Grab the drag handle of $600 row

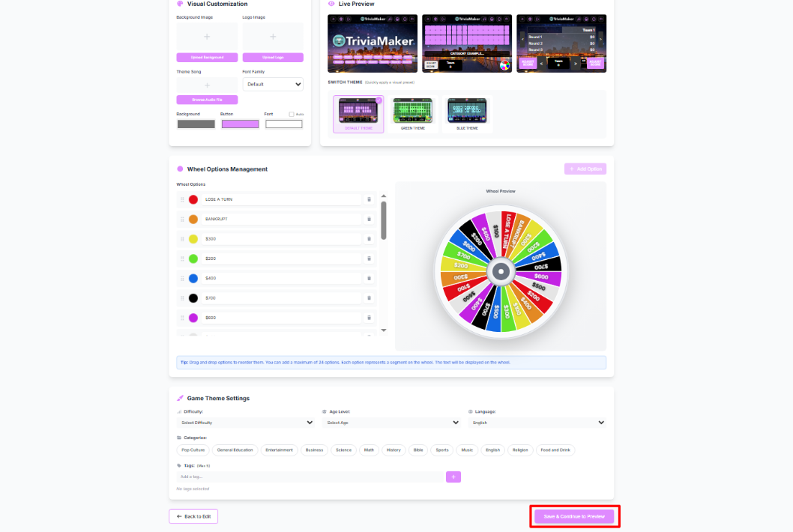pos(182,318)
